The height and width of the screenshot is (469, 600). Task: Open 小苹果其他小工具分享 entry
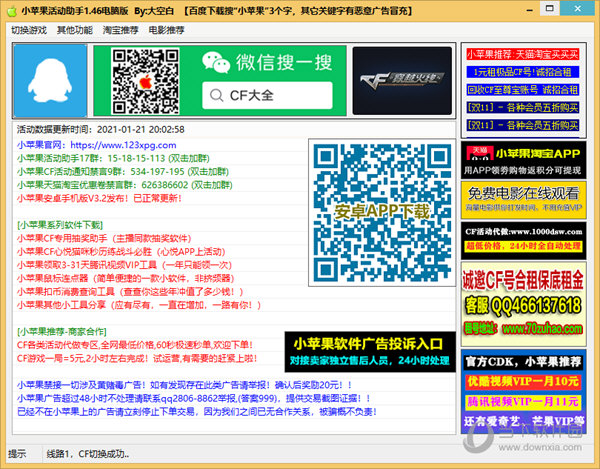pyautogui.click(x=139, y=305)
